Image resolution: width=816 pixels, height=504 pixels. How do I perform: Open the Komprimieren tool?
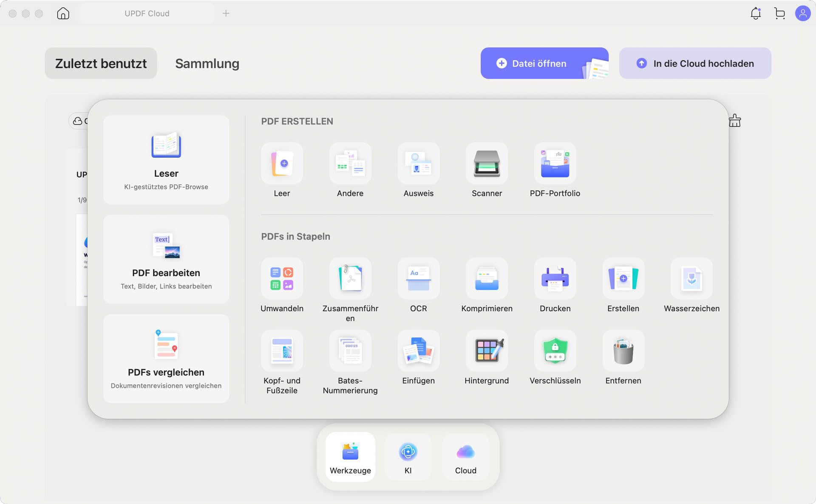click(x=487, y=279)
